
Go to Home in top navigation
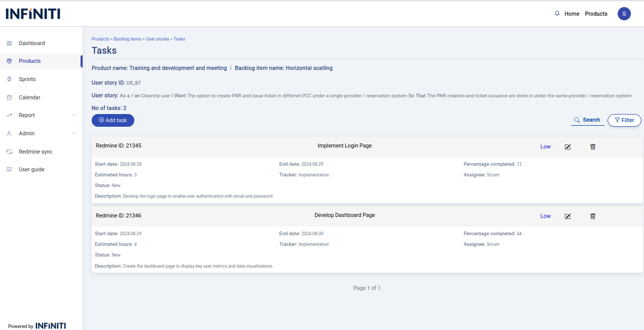point(572,14)
